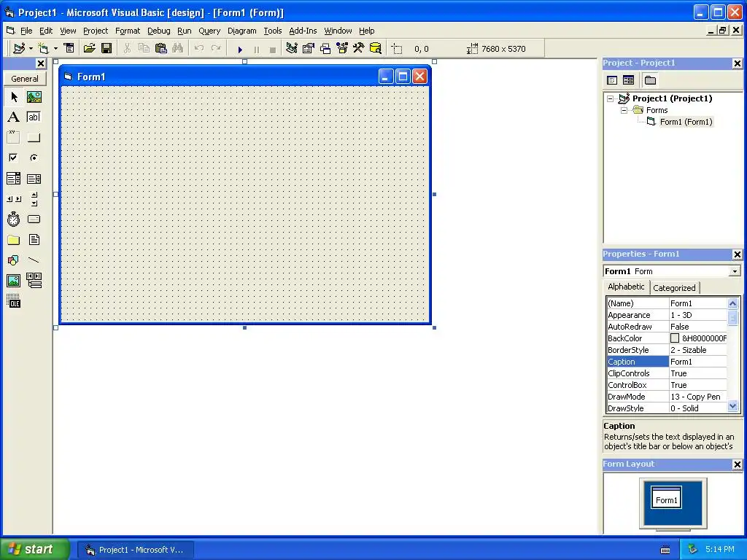Screen dimensions: 747x560
Task: Click View Code in Project panel
Action: (x=612, y=80)
